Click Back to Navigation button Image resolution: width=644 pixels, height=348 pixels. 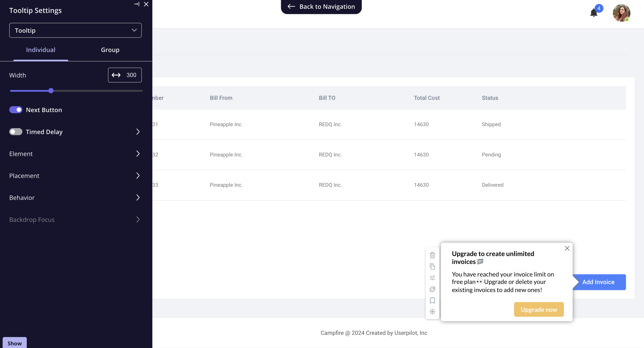pos(321,7)
